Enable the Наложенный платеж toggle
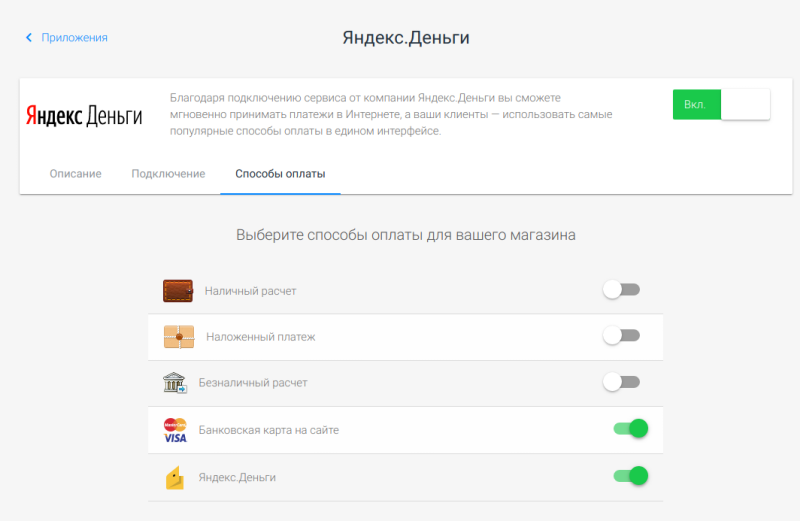Viewport: 800px width, 521px height. pos(621,335)
